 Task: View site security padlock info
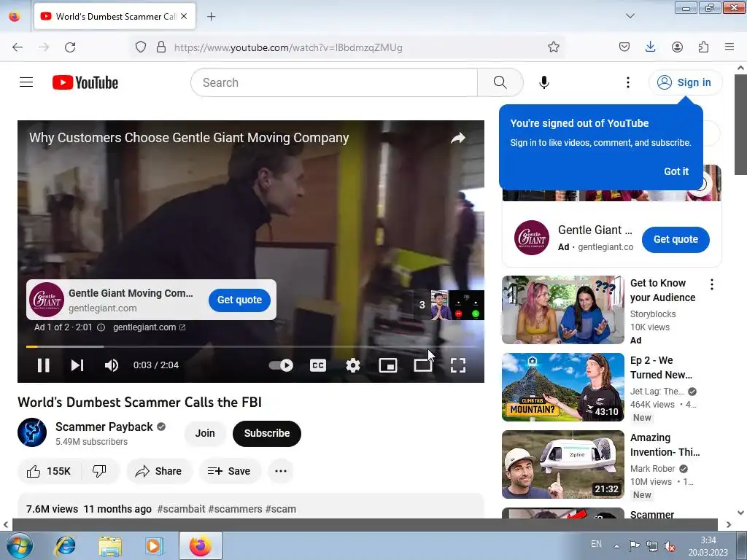[161, 47]
